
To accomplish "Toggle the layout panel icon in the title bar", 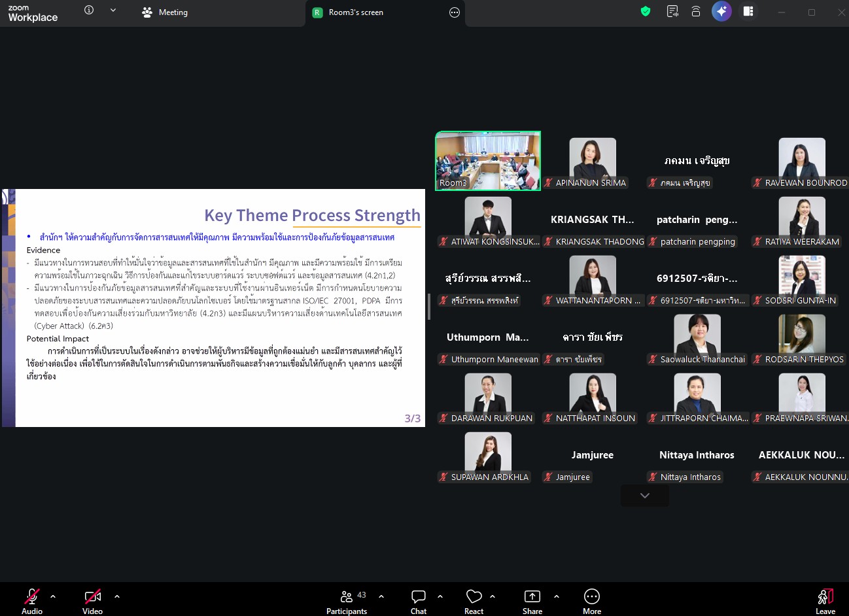I will click(x=748, y=11).
